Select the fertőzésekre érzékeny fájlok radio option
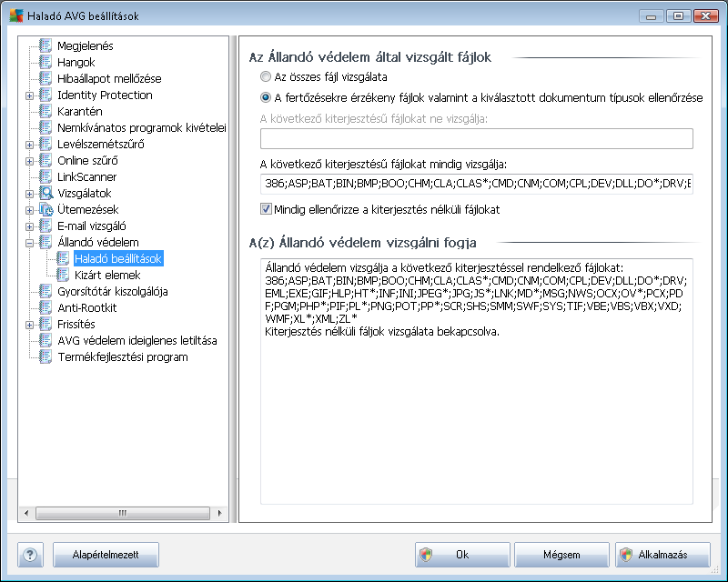The height and width of the screenshot is (582, 728). (x=266, y=97)
